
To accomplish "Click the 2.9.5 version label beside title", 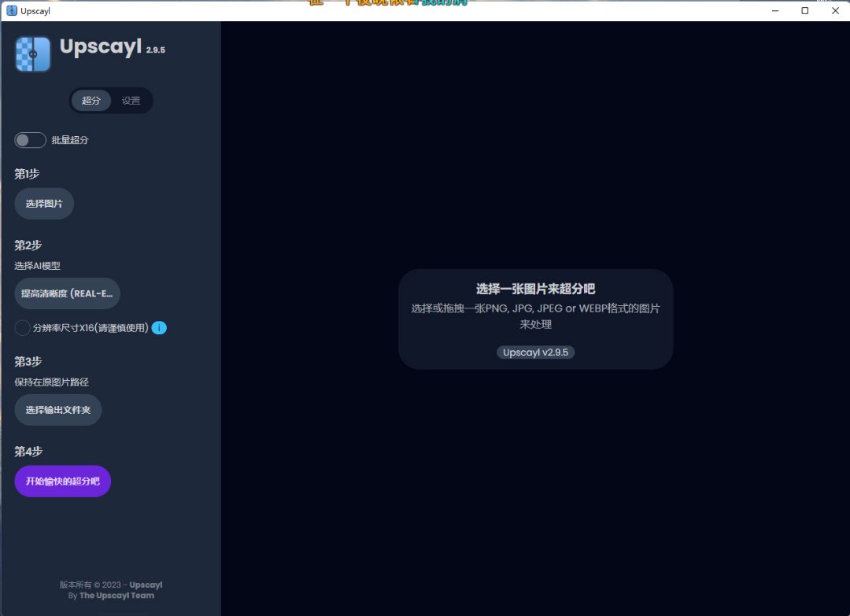I will click(x=155, y=50).
